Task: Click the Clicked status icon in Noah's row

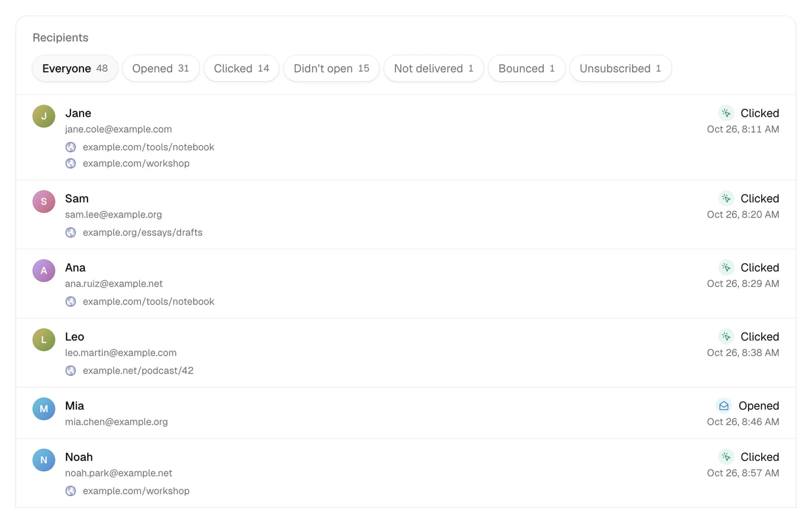Action: (x=726, y=457)
